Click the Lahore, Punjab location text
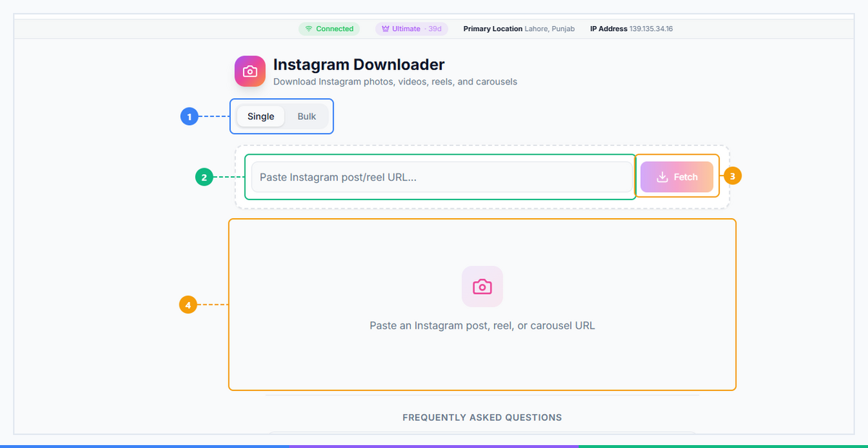The image size is (868, 448). (x=550, y=29)
